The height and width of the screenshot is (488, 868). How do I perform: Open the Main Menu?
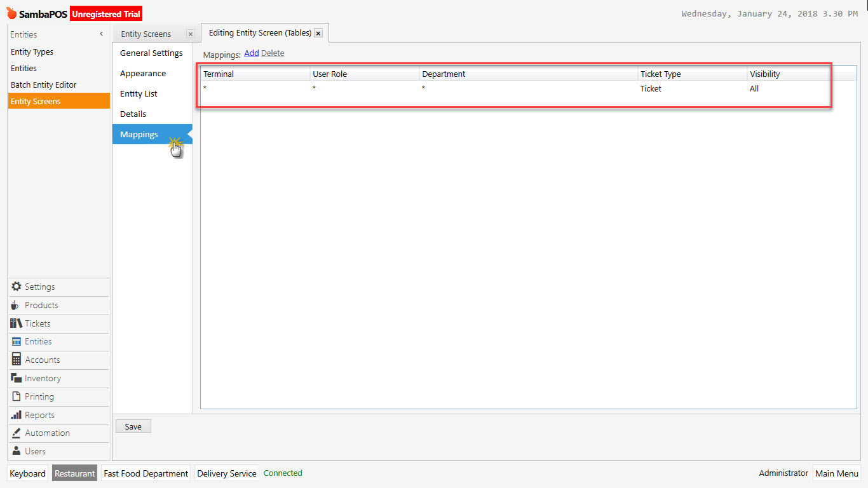(837, 473)
